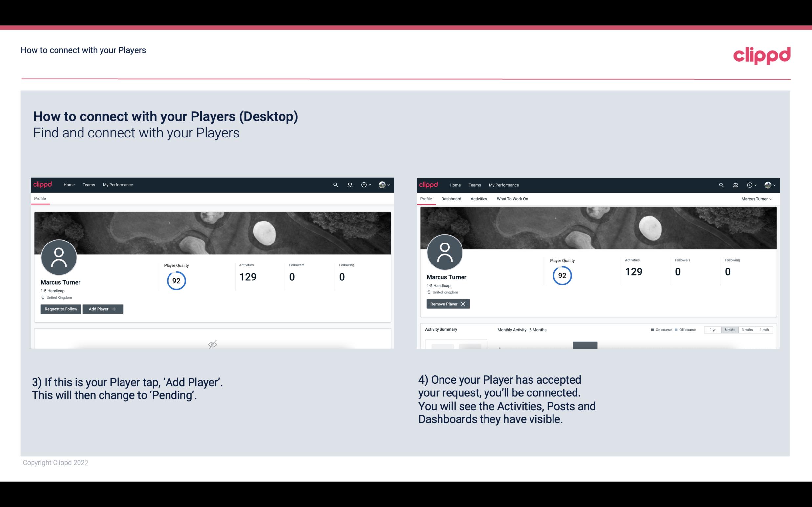Image resolution: width=812 pixels, height=507 pixels.
Task: Select the 6 months activity timeframe
Action: click(x=730, y=330)
